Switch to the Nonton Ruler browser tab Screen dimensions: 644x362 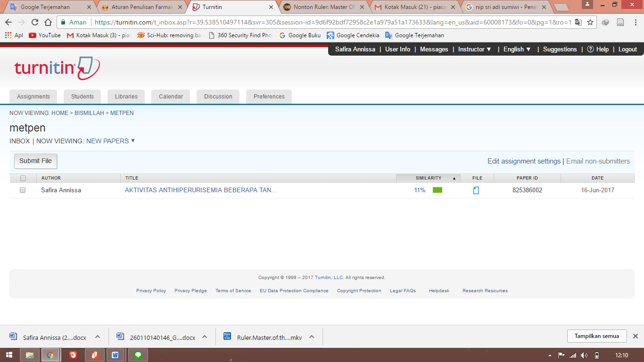pyautogui.click(x=324, y=7)
